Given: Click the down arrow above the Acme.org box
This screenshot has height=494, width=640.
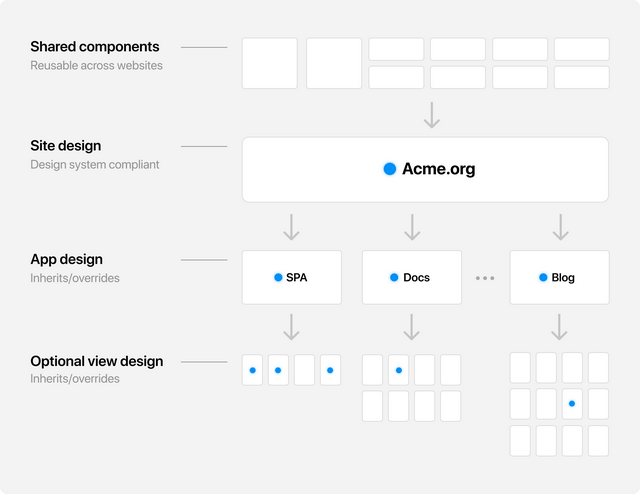Looking at the screenshot, I should 432,114.
